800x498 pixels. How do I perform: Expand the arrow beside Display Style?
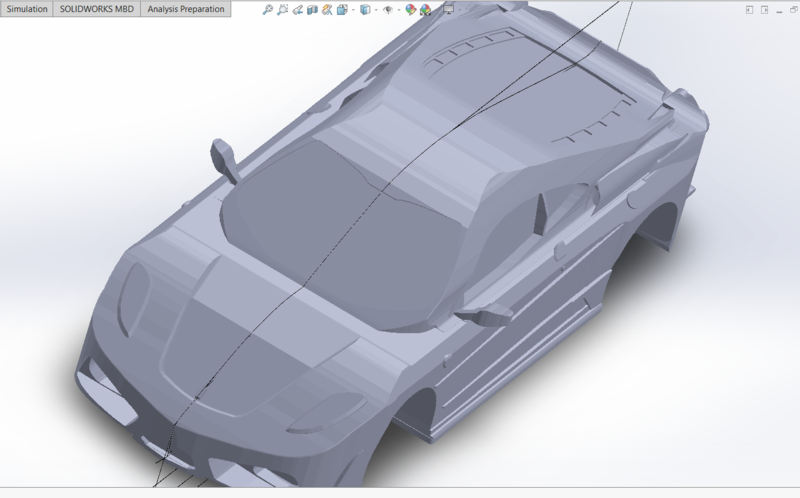coord(376,10)
